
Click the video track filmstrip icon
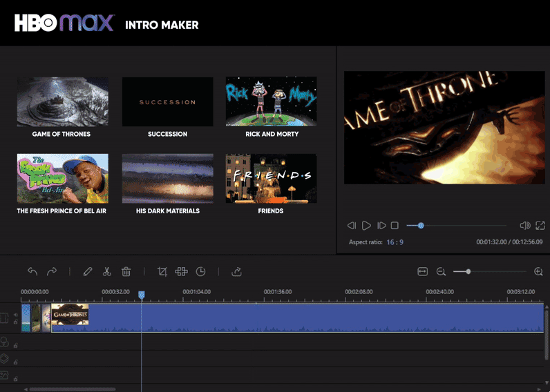tap(4, 318)
